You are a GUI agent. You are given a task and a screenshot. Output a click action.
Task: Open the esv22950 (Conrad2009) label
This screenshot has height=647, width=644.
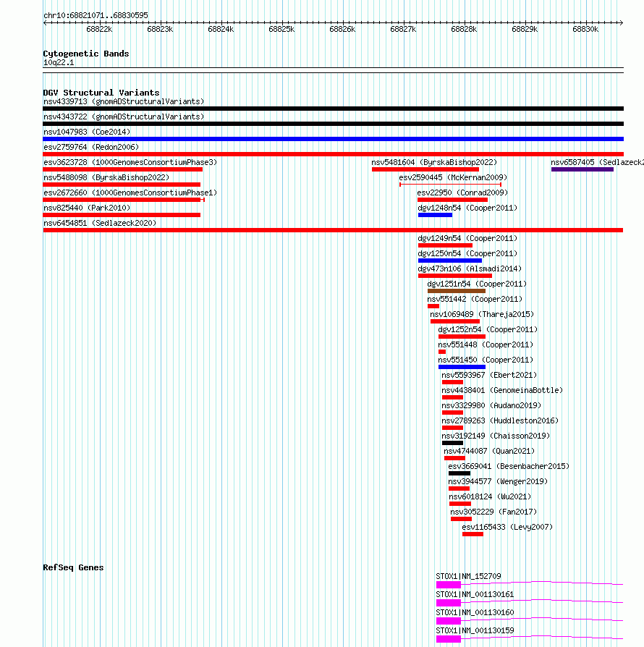click(x=462, y=193)
